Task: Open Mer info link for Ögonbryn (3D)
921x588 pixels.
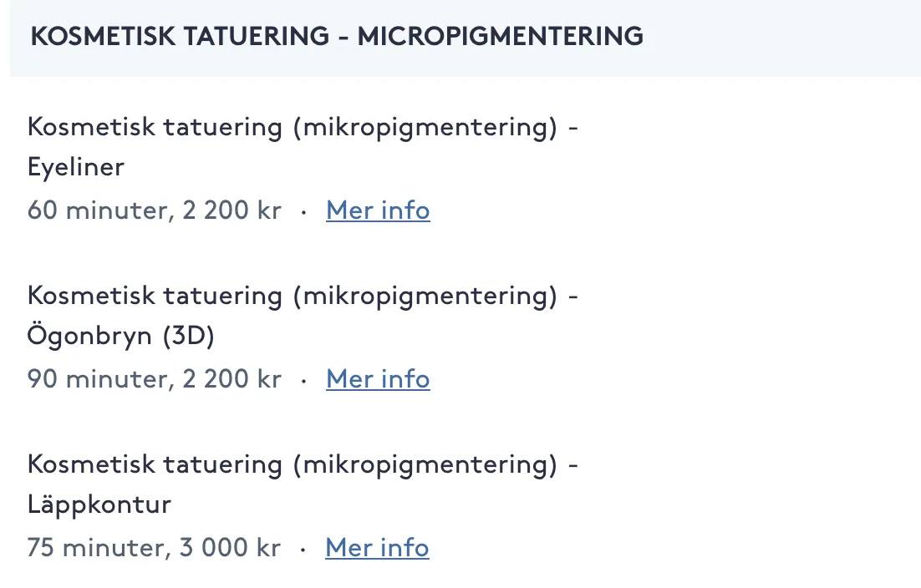Action: (378, 378)
